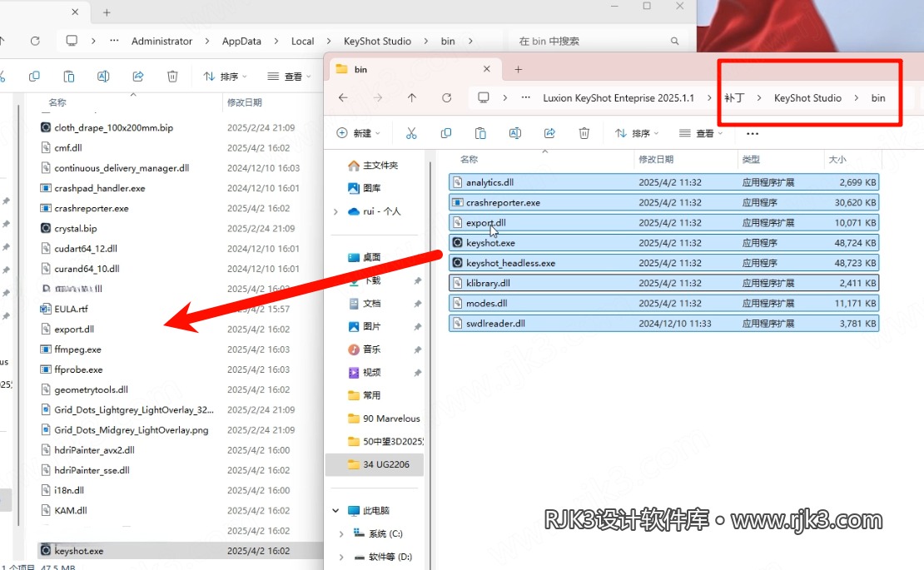924x570 pixels.
Task: Click the Delete trash icon in front window
Action: pyautogui.click(x=584, y=134)
